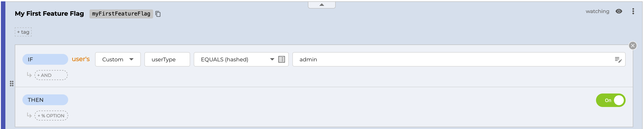Open the three-dot kebab menu

click(x=633, y=11)
